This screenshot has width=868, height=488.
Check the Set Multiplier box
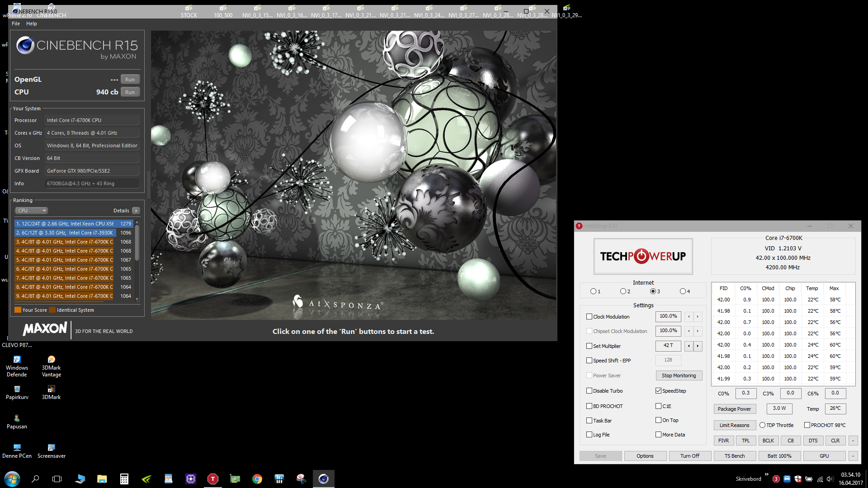click(589, 346)
